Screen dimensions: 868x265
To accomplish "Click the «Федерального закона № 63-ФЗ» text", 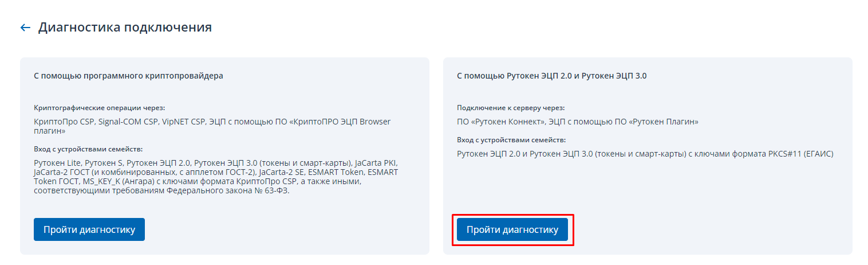I will 229,190.
